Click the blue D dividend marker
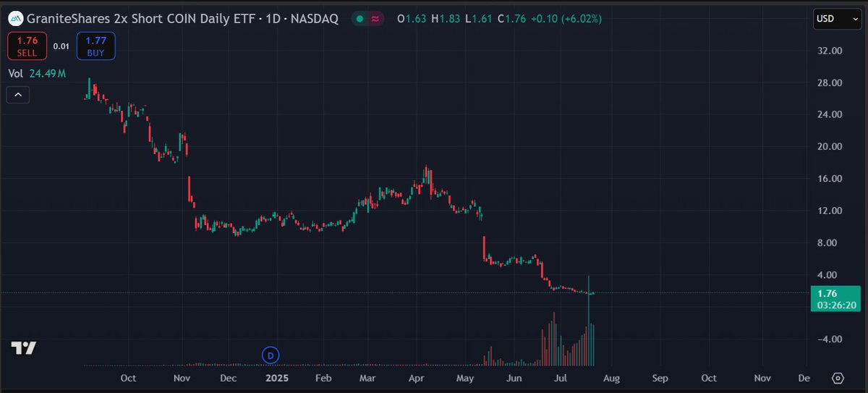Viewport: 868px width, 393px height. point(271,355)
